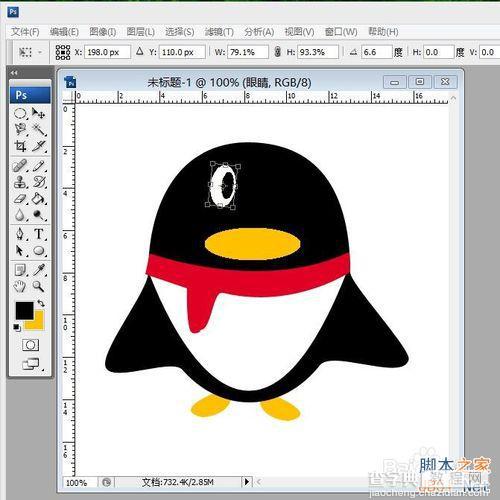Collapse the toolbox with the double arrow
This screenshot has height=500, width=500.
(14, 73)
